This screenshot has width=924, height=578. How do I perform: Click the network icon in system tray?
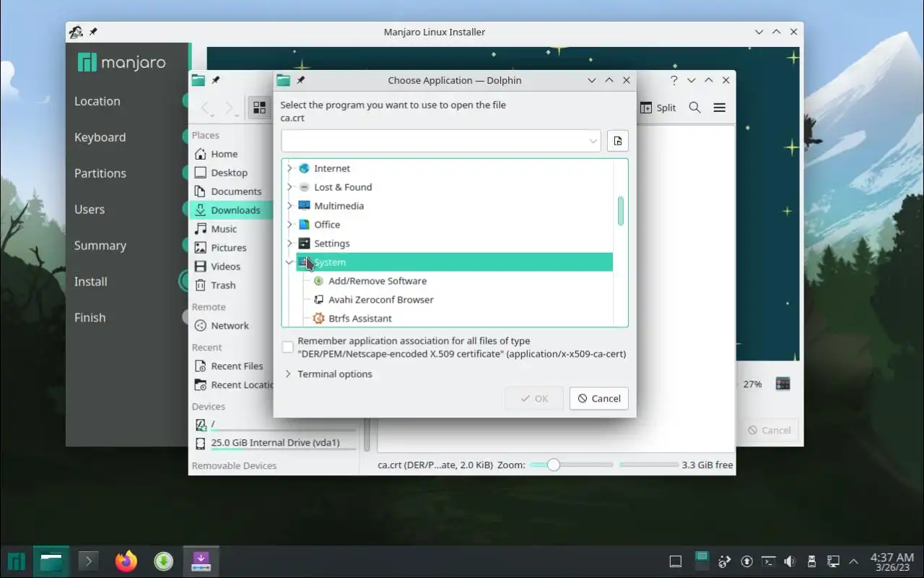833,561
